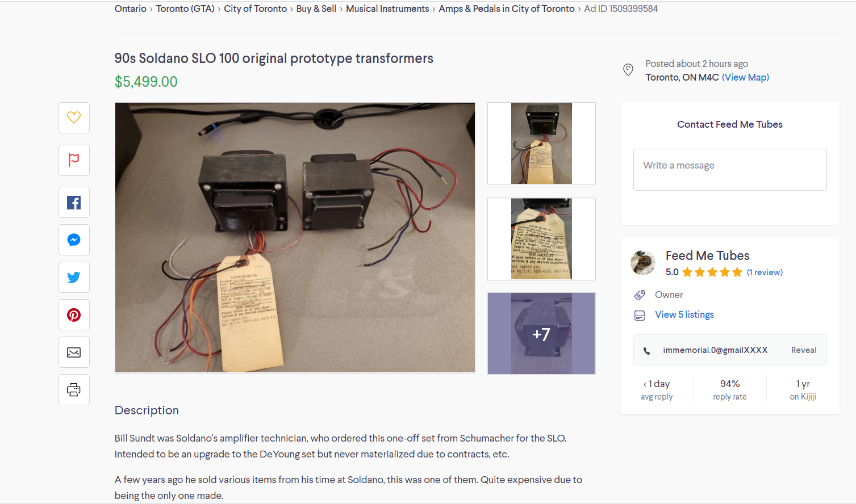
Task: Save the ad with the heart icon
Action: click(x=74, y=117)
